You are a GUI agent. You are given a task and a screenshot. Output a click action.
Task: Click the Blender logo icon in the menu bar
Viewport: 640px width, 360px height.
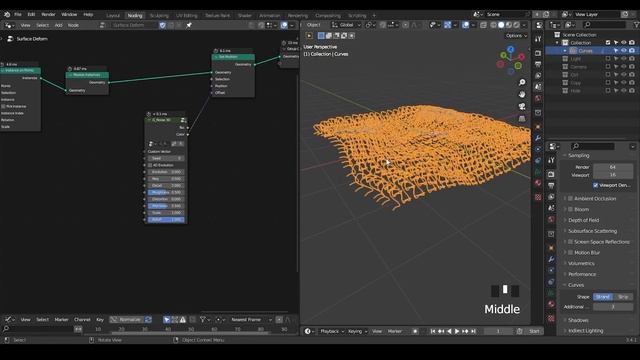click(x=7, y=14)
